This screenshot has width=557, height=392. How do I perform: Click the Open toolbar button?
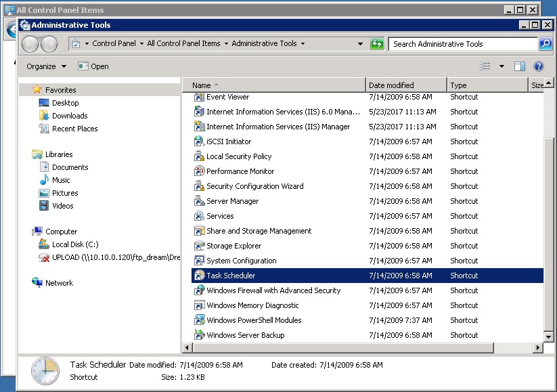pyautogui.click(x=93, y=66)
